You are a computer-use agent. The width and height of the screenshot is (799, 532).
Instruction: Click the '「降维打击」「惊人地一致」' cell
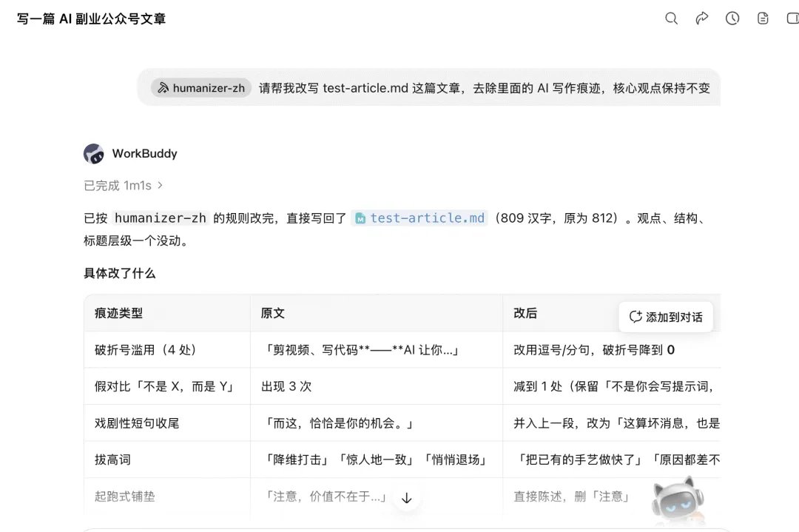(377, 459)
